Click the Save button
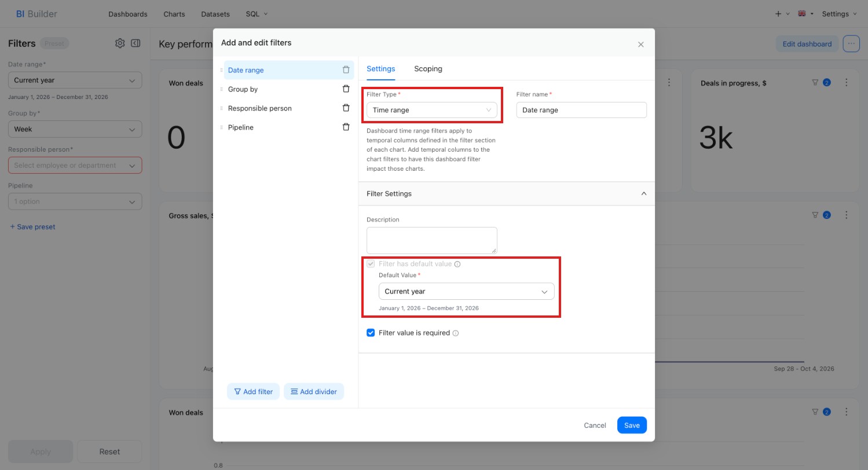The image size is (868, 470). 632,425
